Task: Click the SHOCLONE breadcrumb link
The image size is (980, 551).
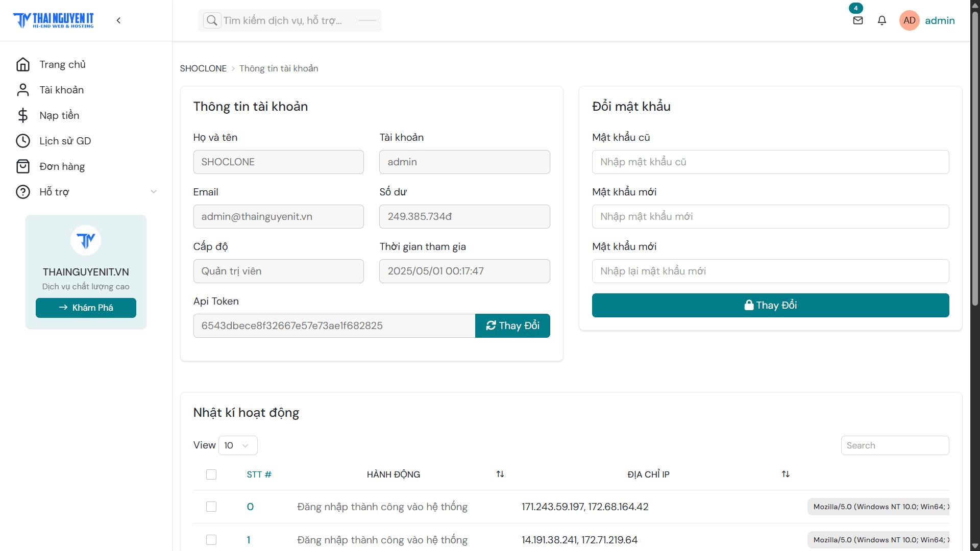Action: pos(203,68)
